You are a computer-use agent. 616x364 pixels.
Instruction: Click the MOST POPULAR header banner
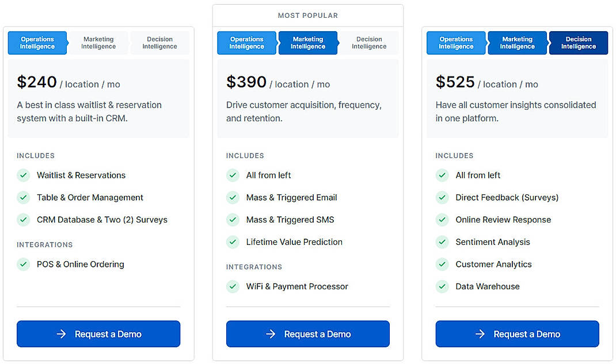[x=308, y=15]
